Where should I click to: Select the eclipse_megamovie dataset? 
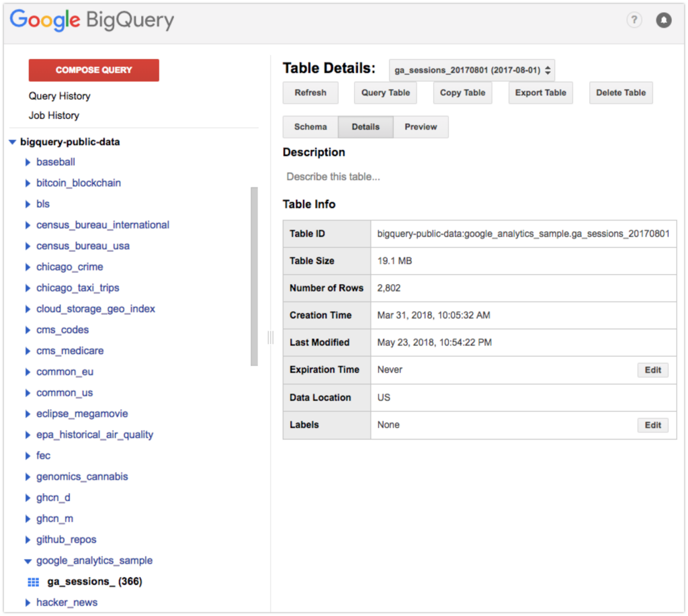click(x=82, y=414)
